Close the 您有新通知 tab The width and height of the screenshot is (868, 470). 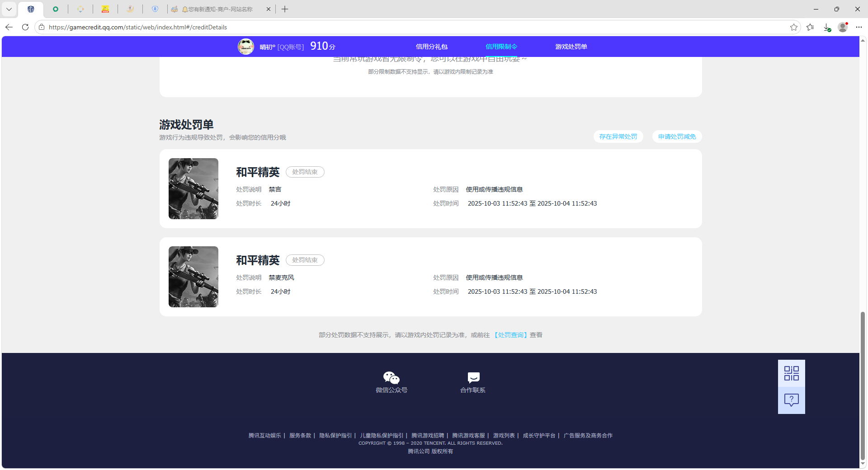(x=268, y=9)
